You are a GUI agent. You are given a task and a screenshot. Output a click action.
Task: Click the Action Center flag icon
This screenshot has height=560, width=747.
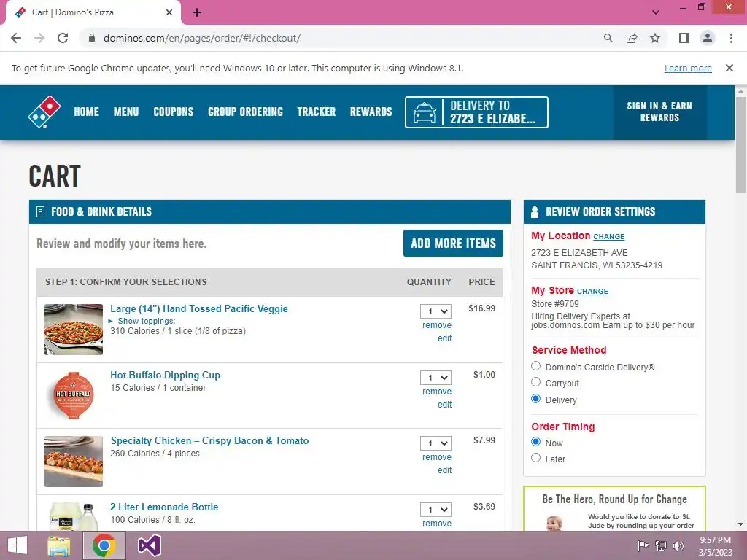click(x=643, y=545)
